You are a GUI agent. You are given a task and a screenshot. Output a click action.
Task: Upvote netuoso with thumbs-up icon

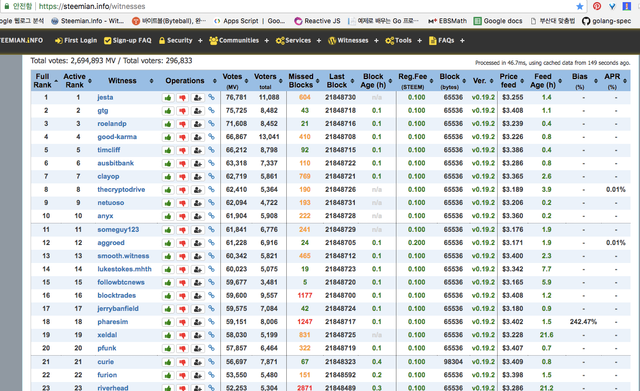(x=168, y=203)
